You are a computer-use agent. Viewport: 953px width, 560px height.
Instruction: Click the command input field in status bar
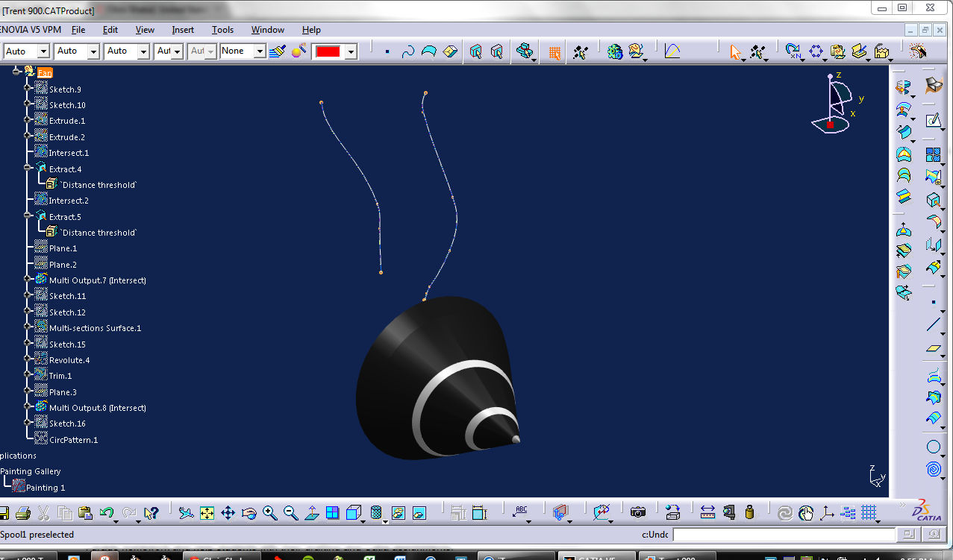[784, 535]
